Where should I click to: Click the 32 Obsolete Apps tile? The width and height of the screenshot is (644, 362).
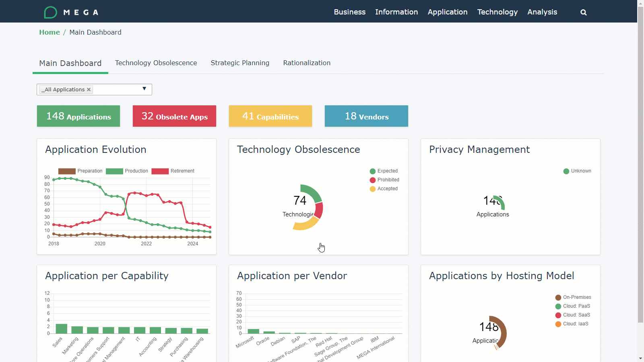pyautogui.click(x=174, y=116)
